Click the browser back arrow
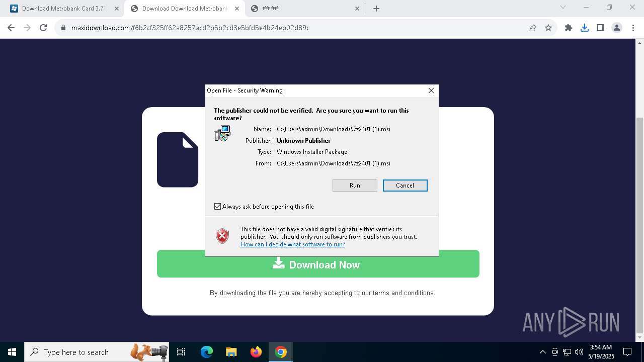The height and width of the screenshot is (362, 644). (11, 28)
